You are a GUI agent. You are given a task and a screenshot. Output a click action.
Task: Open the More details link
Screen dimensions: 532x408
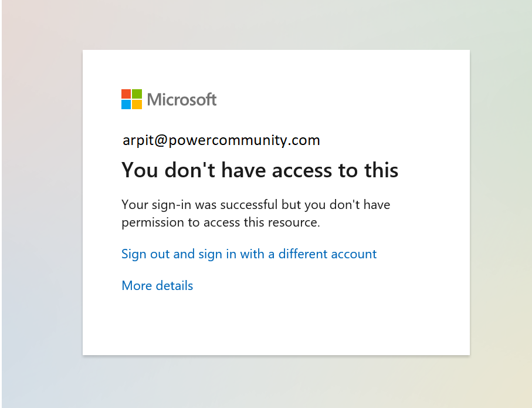pyautogui.click(x=157, y=286)
